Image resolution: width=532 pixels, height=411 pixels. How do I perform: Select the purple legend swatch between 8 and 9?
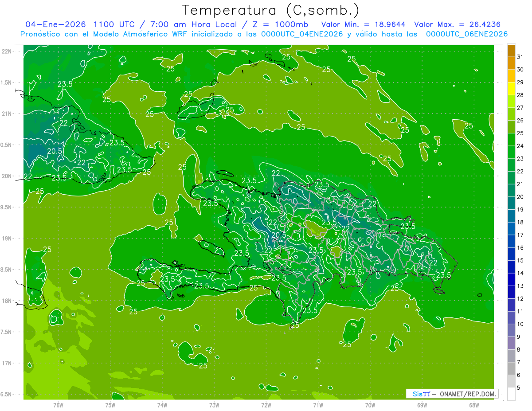pos(511,343)
